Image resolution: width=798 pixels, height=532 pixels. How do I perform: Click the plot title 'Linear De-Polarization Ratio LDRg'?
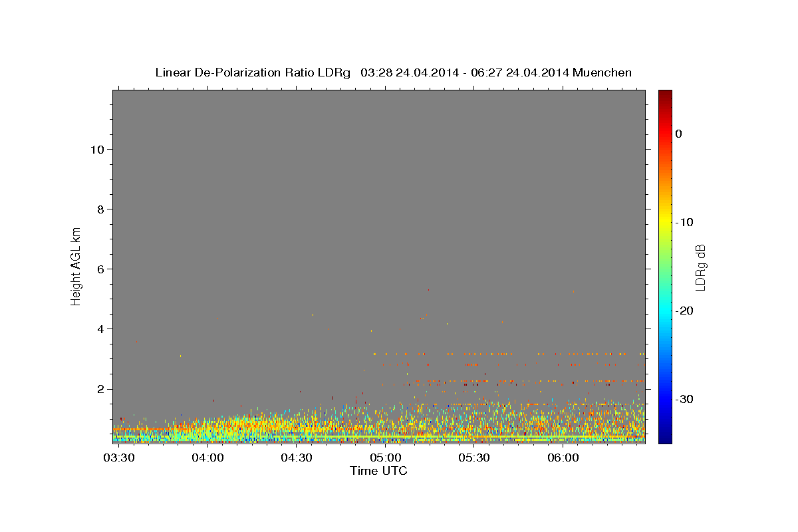(x=253, y=72)
